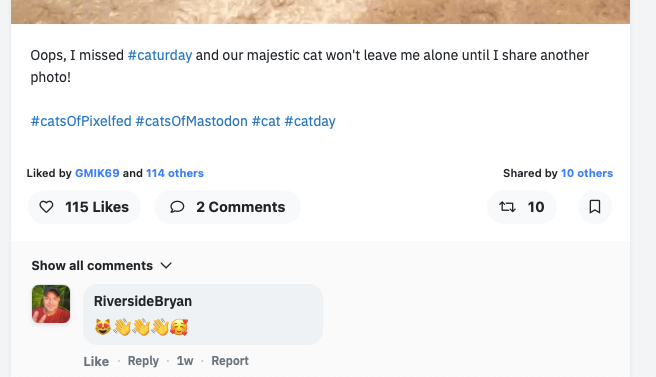Expand the Show all comments chevron
This screenshot has height=377, width=656.
point(166,266)
